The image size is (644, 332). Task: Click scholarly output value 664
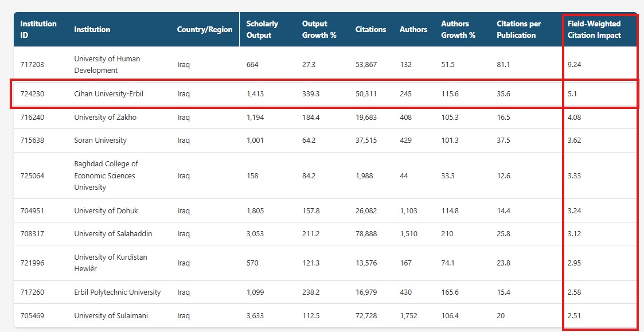tap(252, 65)
